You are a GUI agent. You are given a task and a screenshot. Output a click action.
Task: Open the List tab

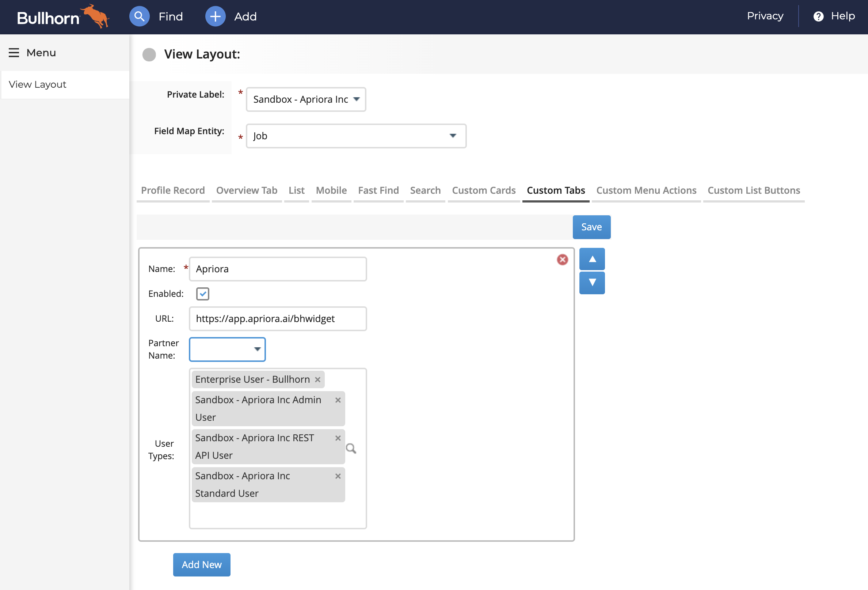tap(297, 190)
